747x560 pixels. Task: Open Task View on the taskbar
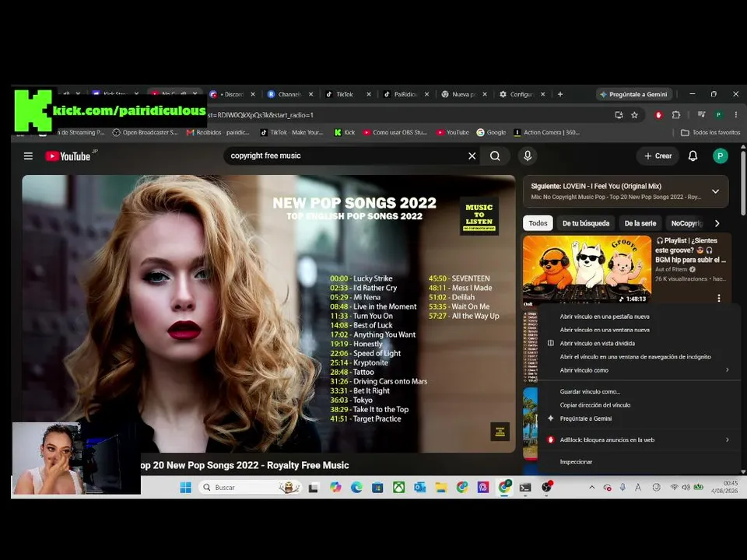(313, 487)
